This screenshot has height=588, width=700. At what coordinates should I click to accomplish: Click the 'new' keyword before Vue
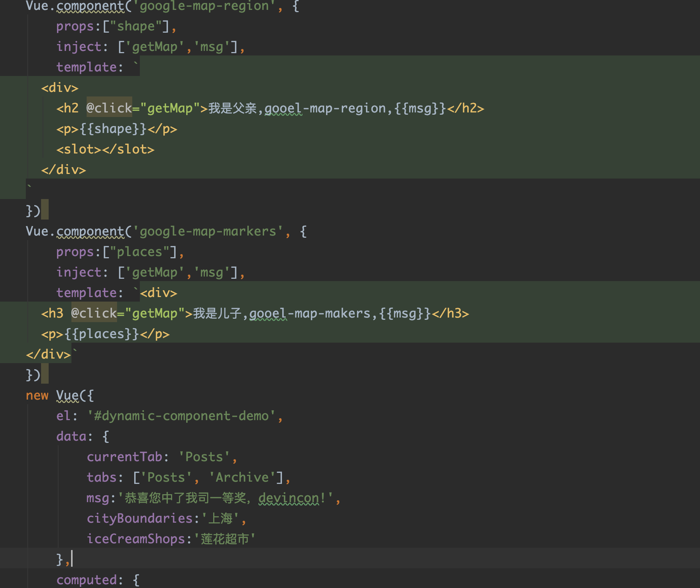tap(37, 396)
